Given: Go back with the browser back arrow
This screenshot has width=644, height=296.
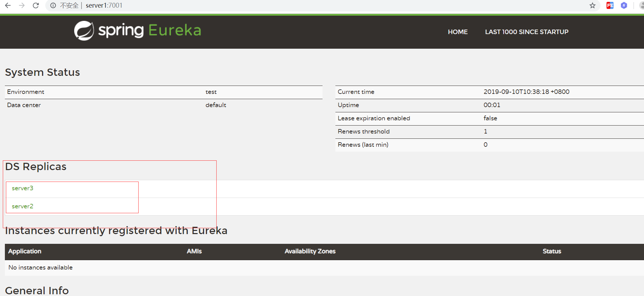Looking at the screenshot, I should coord(8,6).
